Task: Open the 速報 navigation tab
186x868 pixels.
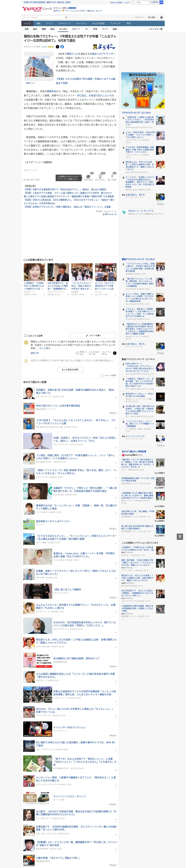Action: 38,24
